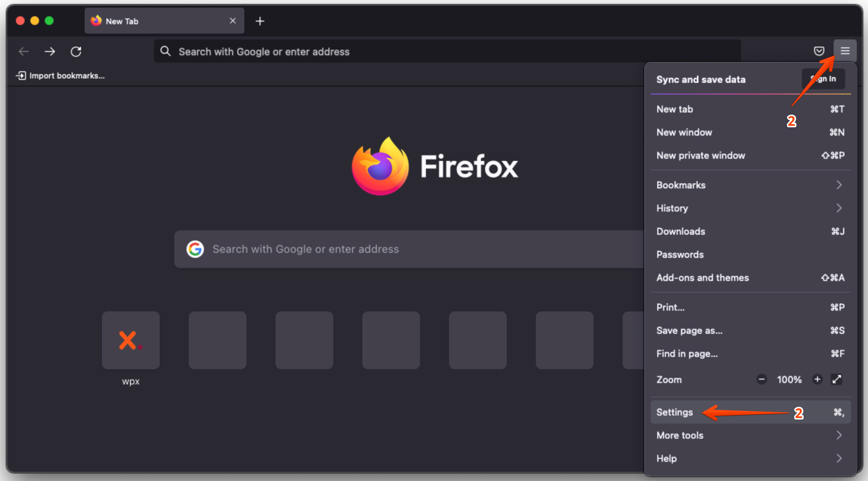Click the back navigation arrow
The height and width of the screenshot is (481, 868).
pos(24,52)
